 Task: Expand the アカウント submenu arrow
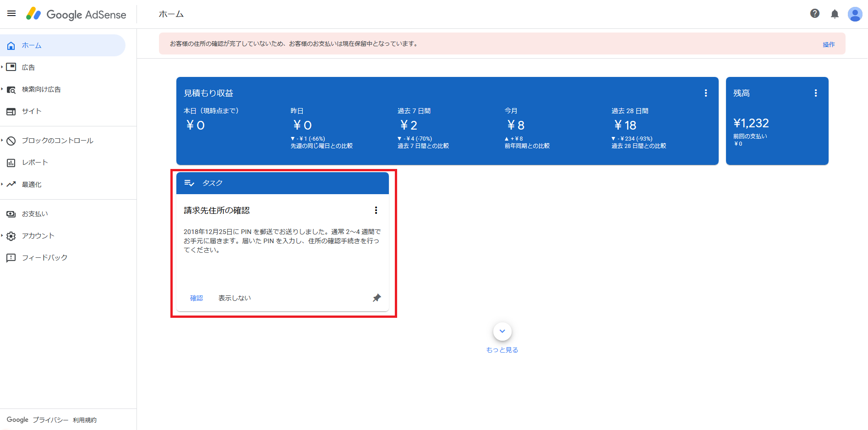click(2, 236)
